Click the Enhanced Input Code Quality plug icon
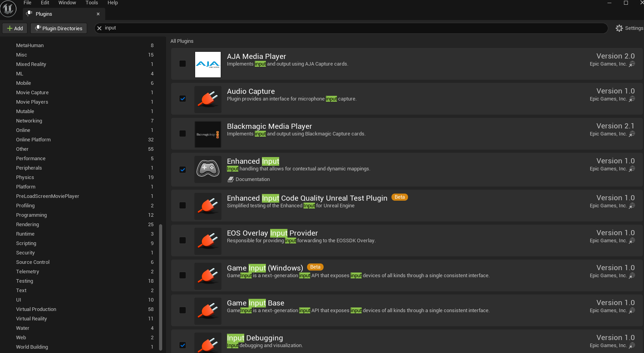The width and height of the screenshot is (644, 353). [x=208, y=206]
